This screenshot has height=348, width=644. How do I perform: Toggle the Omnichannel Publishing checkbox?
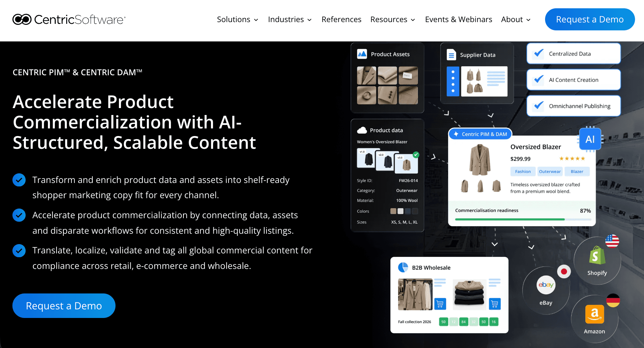click(539, 106)
